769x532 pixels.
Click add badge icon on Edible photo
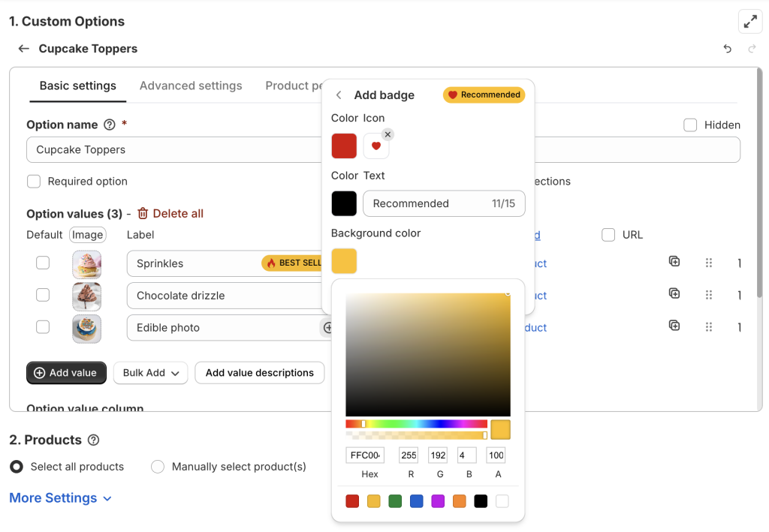pos(327,328)
